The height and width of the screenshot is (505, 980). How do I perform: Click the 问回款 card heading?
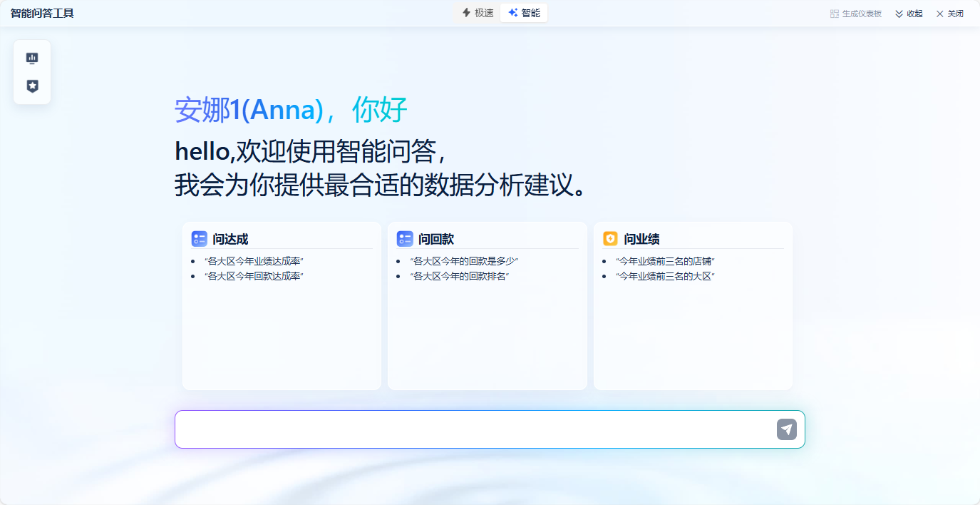(x=436, y=239)
